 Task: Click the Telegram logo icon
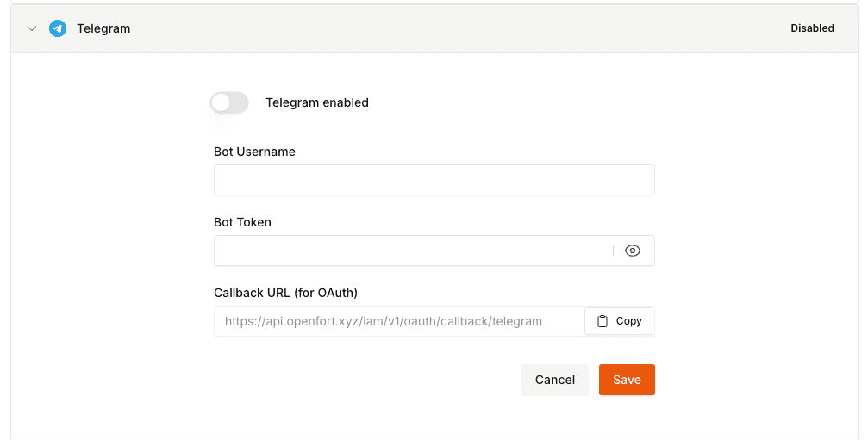coord(58,28)
